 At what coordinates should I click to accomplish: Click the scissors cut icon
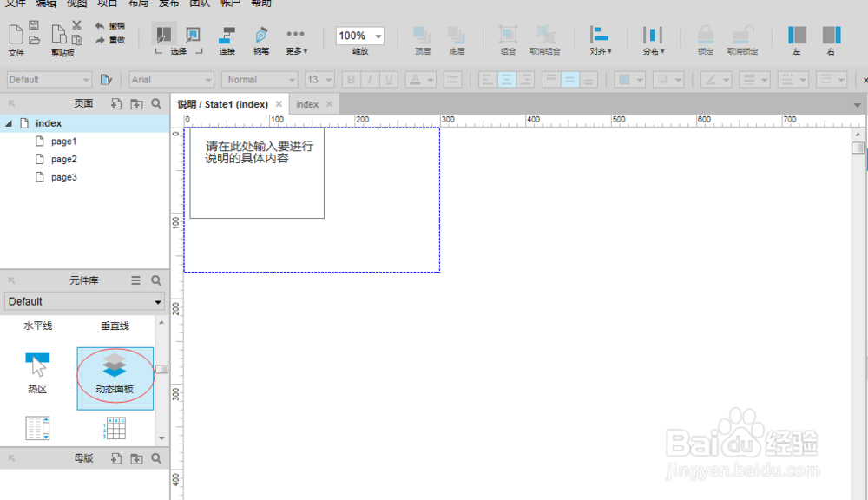coord(77,25)
